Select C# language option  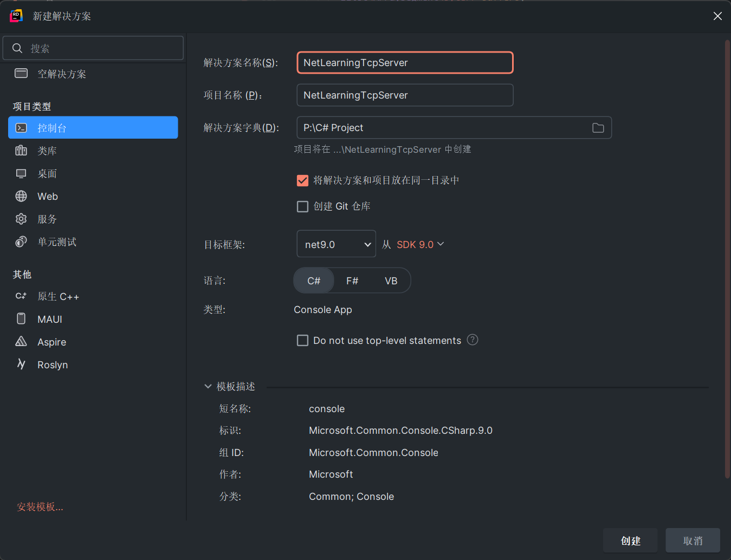pyautogui.click(x=314, y=281)
